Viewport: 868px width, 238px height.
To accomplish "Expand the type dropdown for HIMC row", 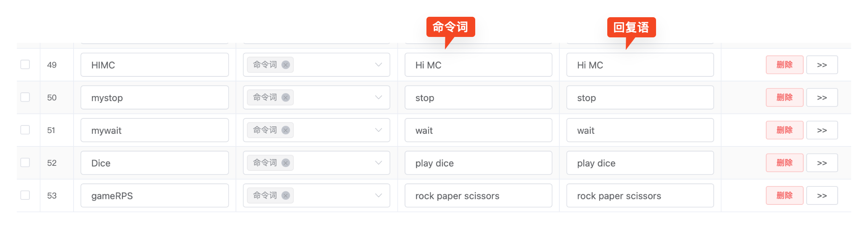I will 378,65.
